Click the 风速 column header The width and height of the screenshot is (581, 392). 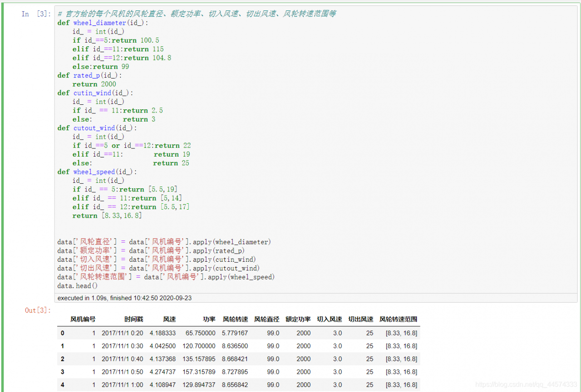(x=169, y=319)
